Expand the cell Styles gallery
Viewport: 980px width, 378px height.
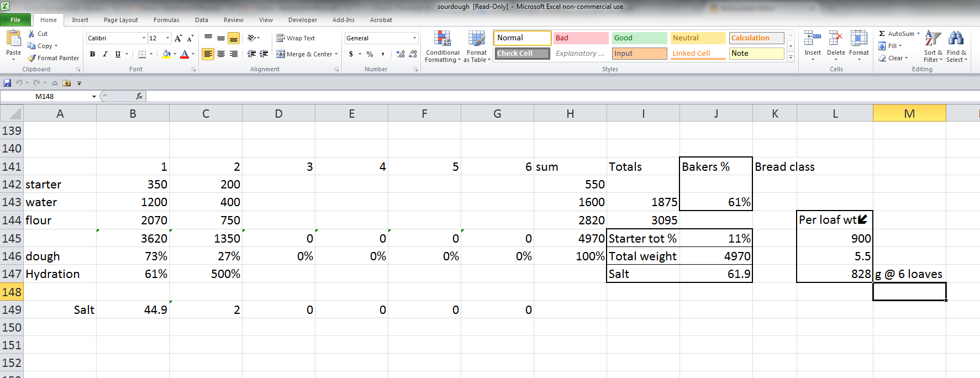tap(791, 57)
